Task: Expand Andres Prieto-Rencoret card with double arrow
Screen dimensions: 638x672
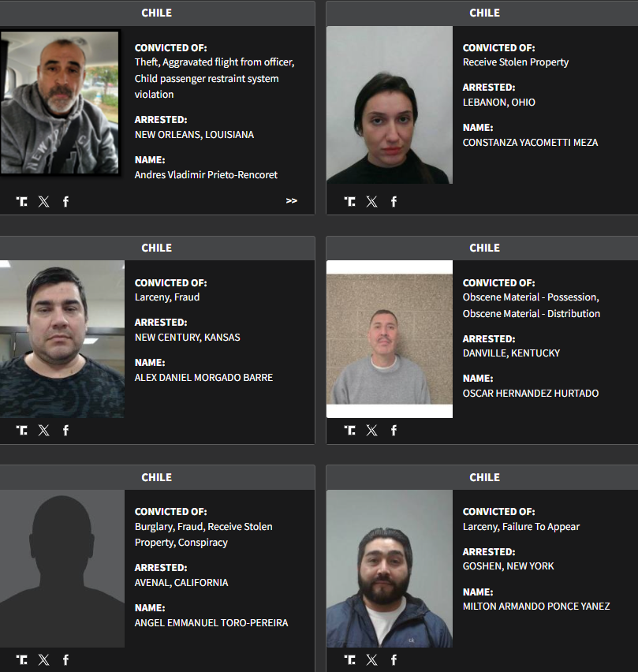Action: point(292,200)
